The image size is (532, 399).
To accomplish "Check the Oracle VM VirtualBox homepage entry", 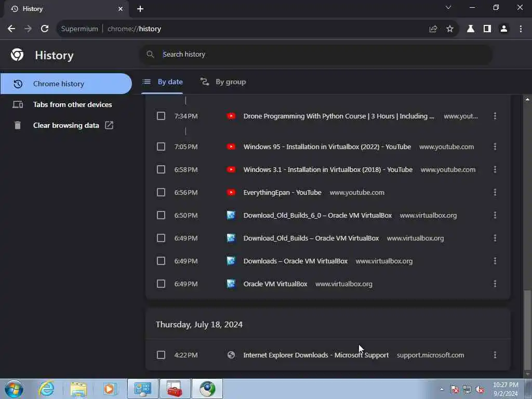I will coord(161,284).
